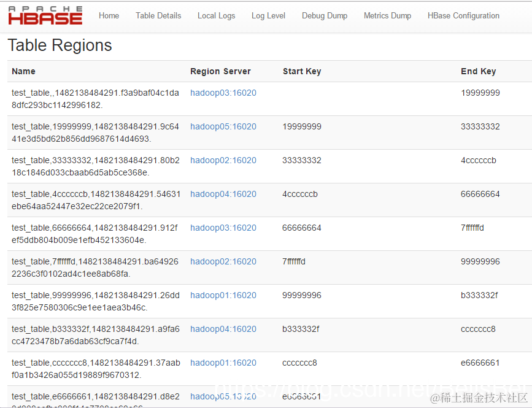
Task: Open HBase Configuration page
Action: (x=463, y=15)
